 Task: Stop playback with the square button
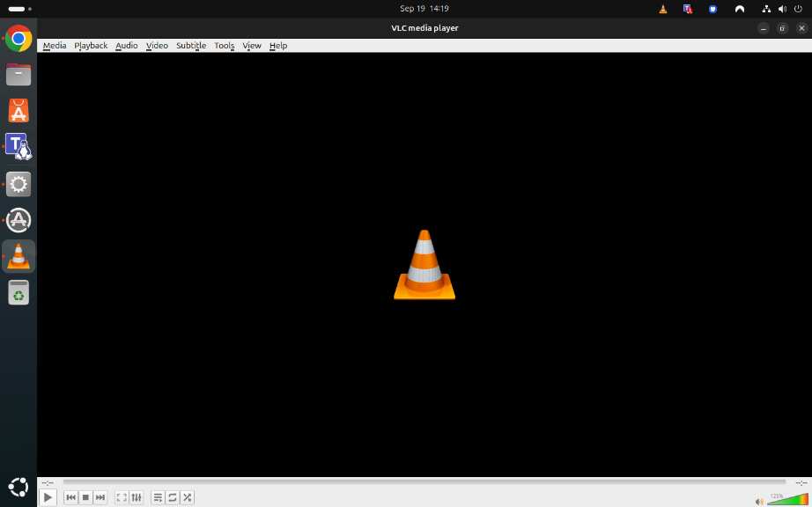[x=86, y=497]
